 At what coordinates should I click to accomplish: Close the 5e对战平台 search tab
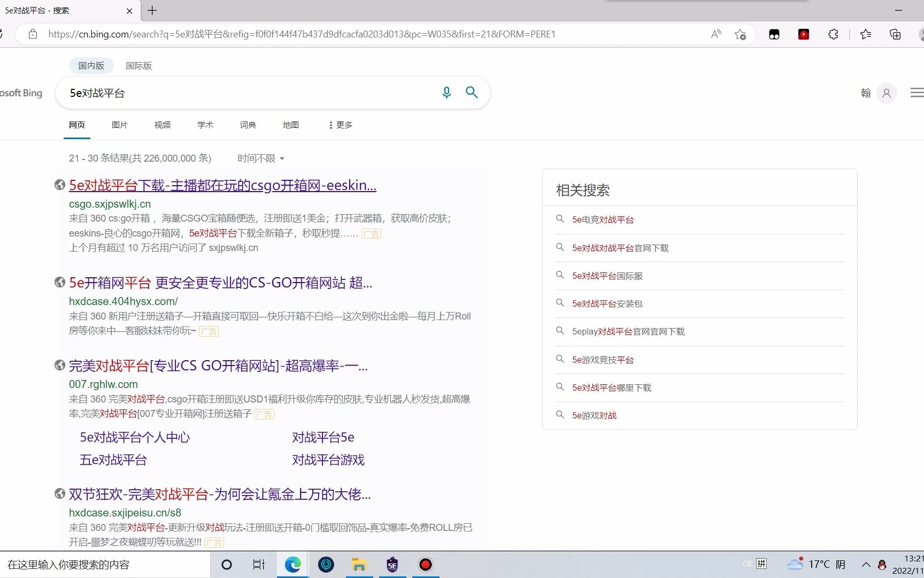point(129,11)
